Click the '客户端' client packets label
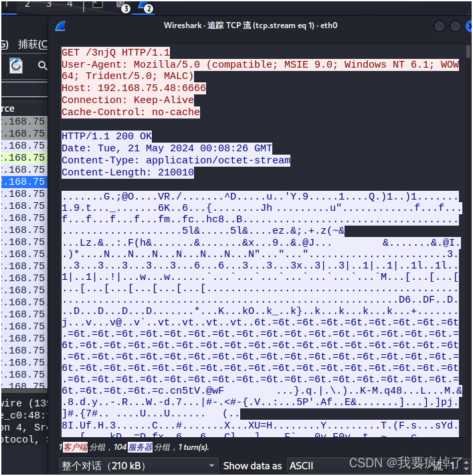The image size is (473, 476). click(x=75, y=447)
